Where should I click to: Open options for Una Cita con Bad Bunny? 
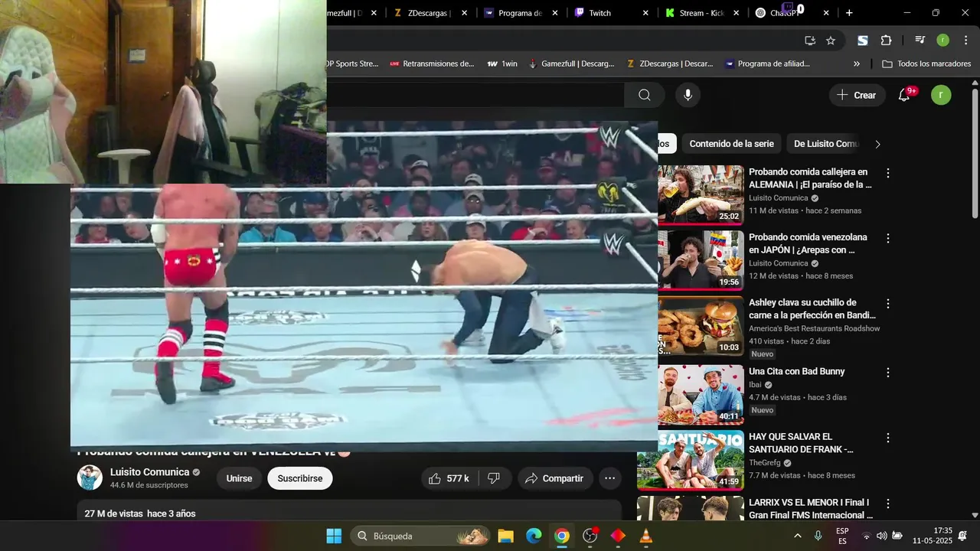pyautogui.click(x=888, y=373)
